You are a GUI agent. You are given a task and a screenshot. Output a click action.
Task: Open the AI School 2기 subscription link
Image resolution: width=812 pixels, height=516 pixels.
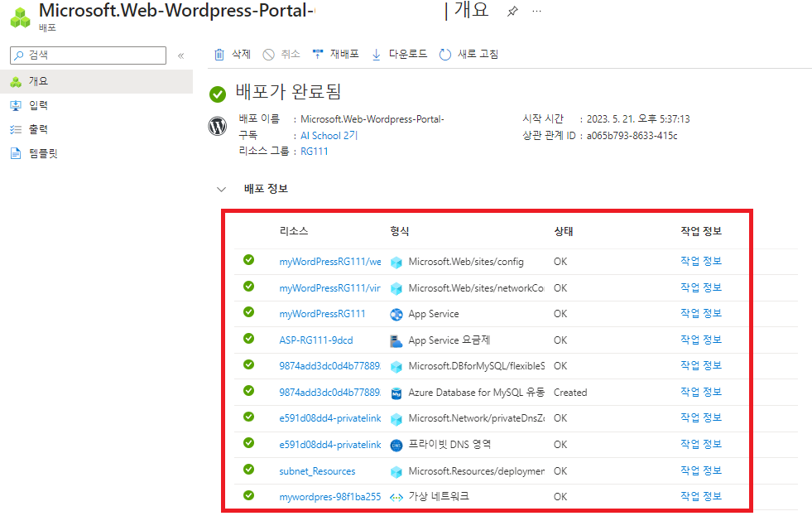(329, 135)
